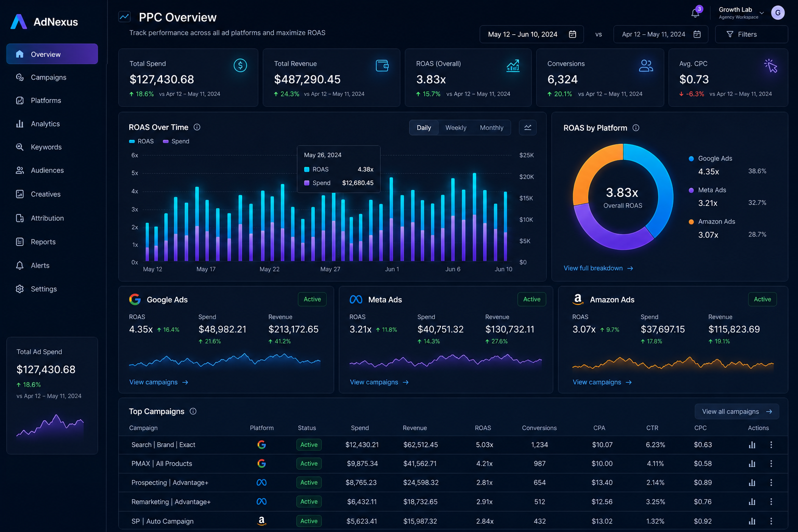Open info icon beside ROAS Over Time
Screen dimensions: 798x532
(197, 127)
